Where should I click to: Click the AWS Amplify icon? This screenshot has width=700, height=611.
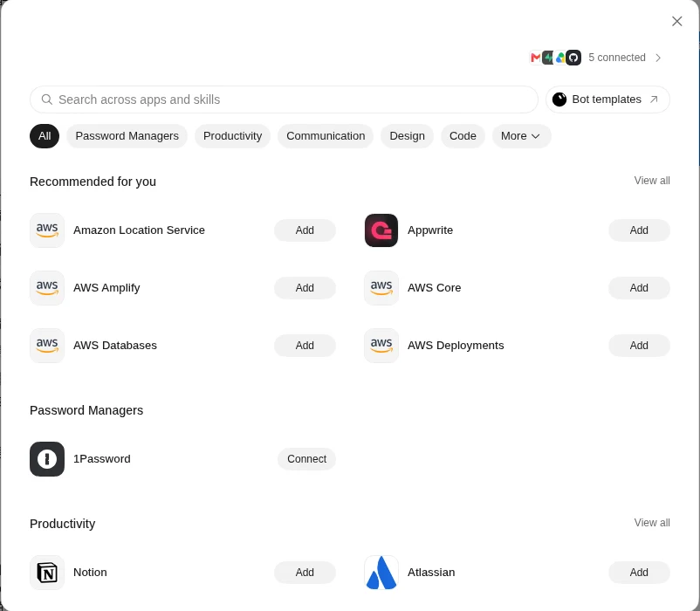tap(47, 288)
